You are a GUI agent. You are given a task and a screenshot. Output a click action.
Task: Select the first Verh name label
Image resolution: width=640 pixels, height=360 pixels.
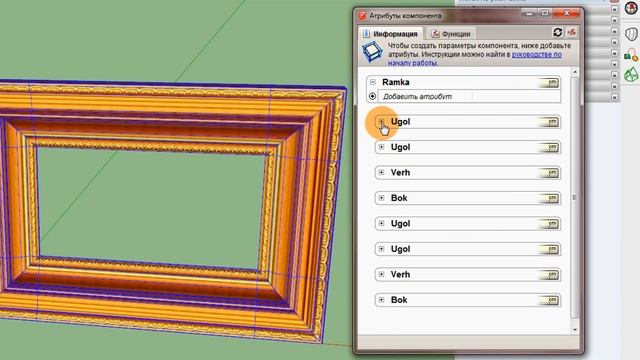[x=400, y=173]
